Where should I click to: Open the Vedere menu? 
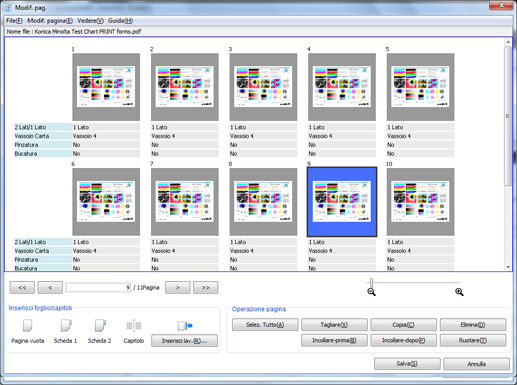[90, 21]
